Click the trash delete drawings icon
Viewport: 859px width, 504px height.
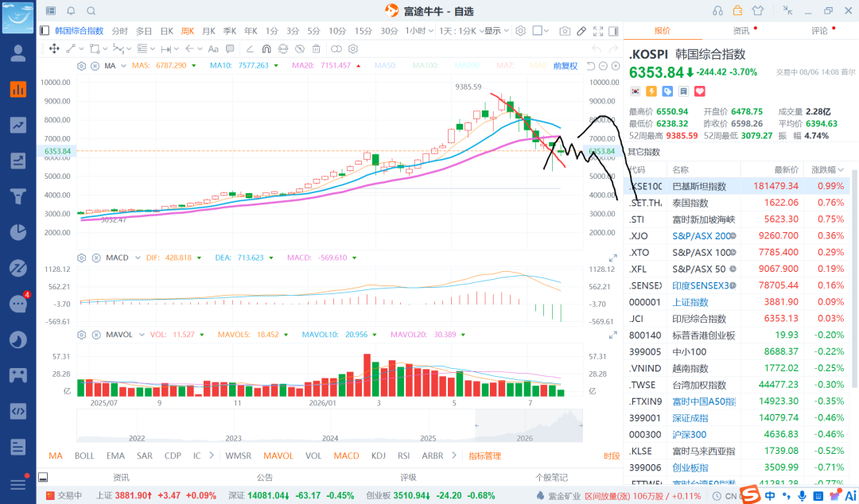316,48
